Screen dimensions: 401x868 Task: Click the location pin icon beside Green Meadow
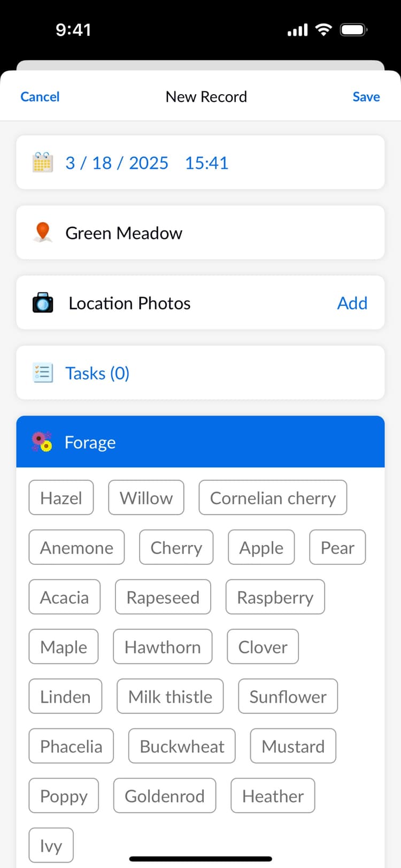(43, 232)
